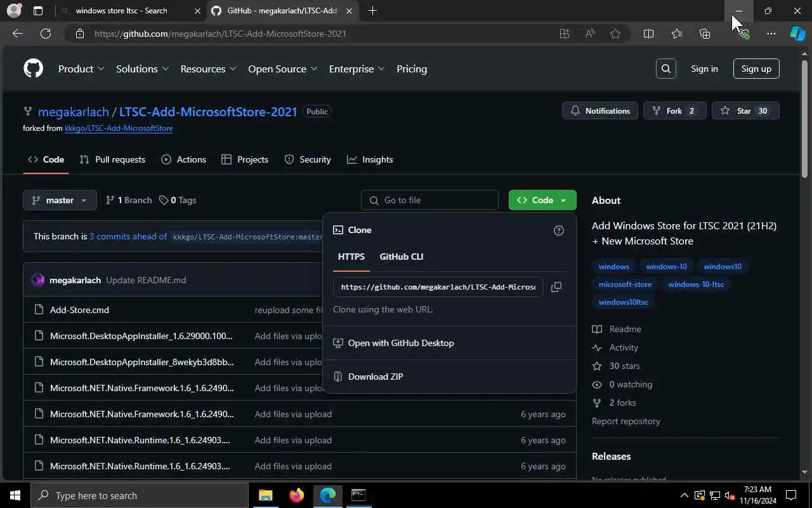This screenshot has width=812, height=508.
Task: Launch Firefox from the taskbar
Action: point(297,495)
